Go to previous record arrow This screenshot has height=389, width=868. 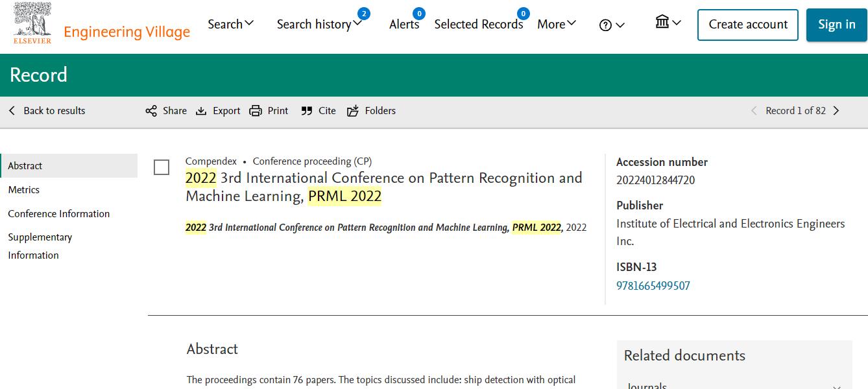tap(754, 111)
